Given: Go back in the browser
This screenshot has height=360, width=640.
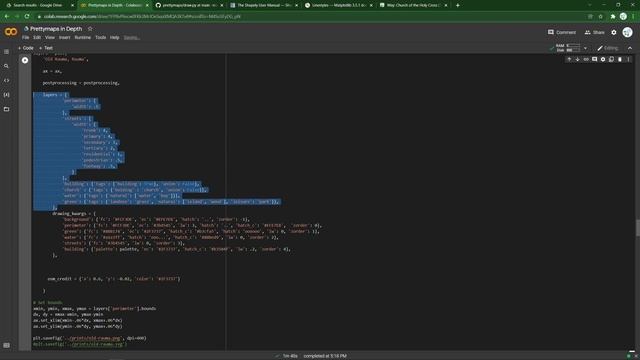Looking at the screenshot, I should coord(7,16).
